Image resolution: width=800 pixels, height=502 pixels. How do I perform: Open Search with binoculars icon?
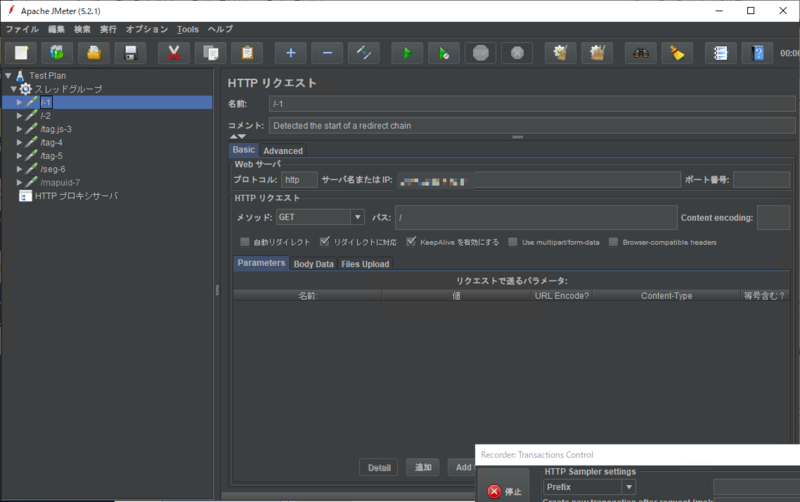[641, 53]
